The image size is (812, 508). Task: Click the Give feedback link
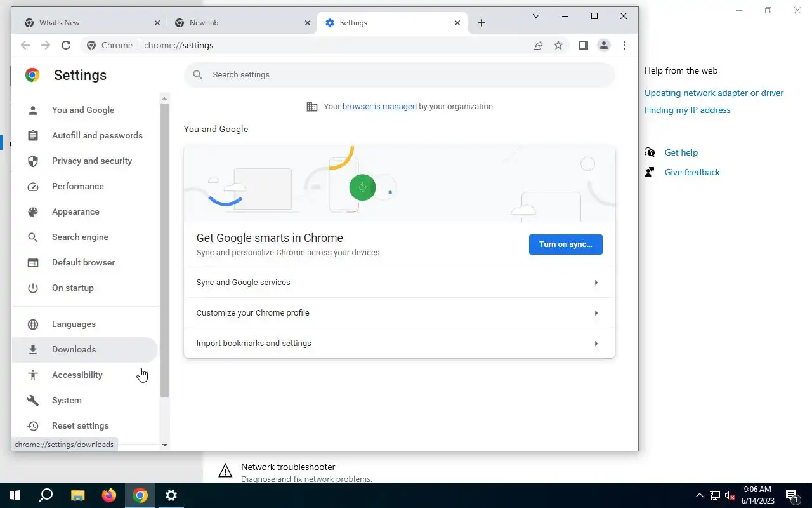tap(692, 172)
